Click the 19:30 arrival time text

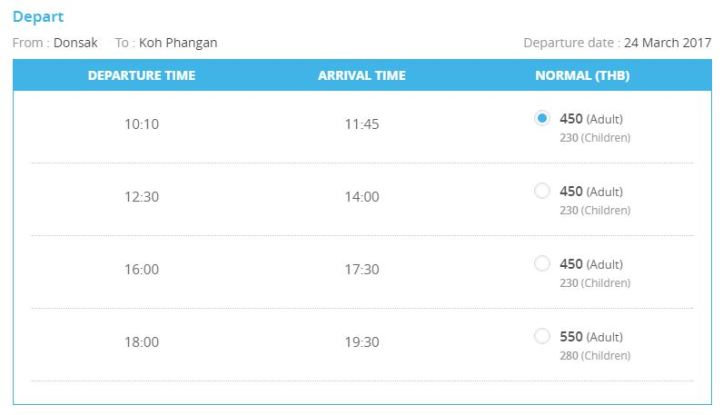pyautogui.click(x=362, y=342)
